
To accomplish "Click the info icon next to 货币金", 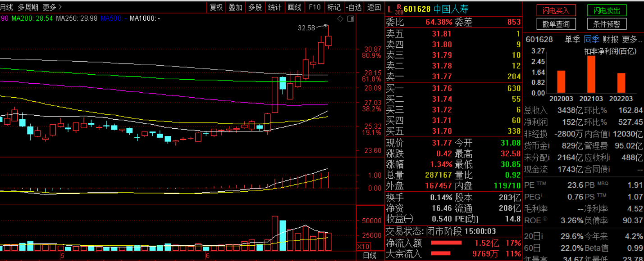I will pos(549,146).
